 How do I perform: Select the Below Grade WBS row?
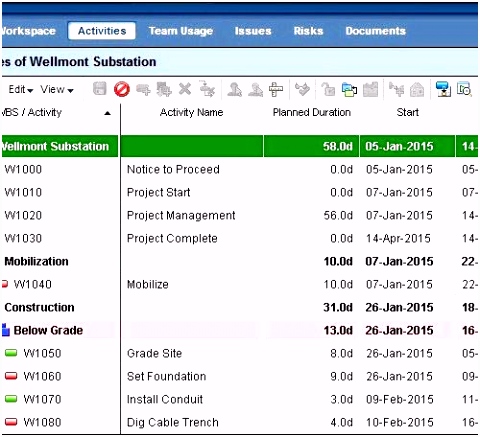pos(240,330)
